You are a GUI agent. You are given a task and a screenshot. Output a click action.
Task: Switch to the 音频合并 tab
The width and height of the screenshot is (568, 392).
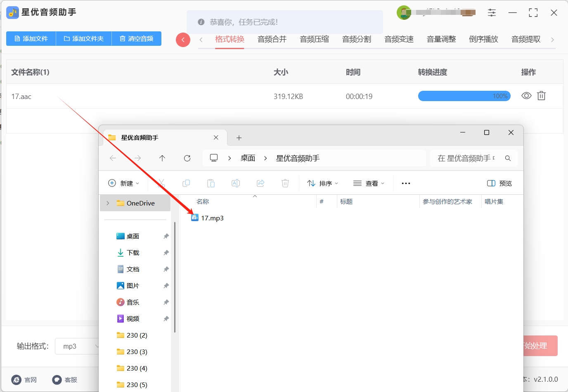coord(272,39)
